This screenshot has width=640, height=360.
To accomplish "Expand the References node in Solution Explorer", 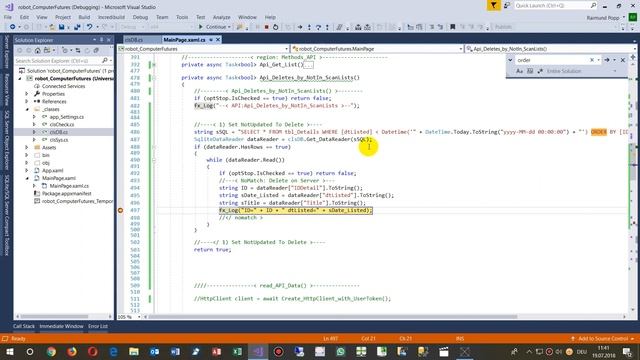I will (x=27, y=102).
